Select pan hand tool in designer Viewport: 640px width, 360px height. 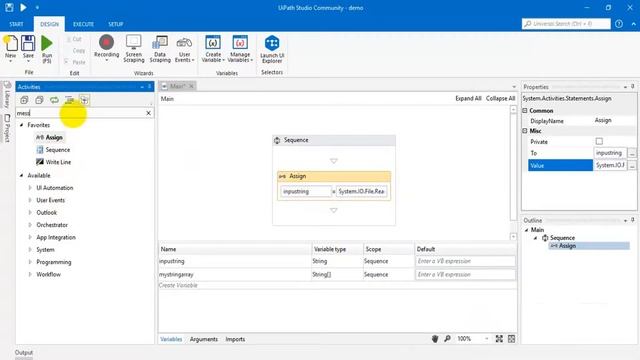(x=435, y=339)
